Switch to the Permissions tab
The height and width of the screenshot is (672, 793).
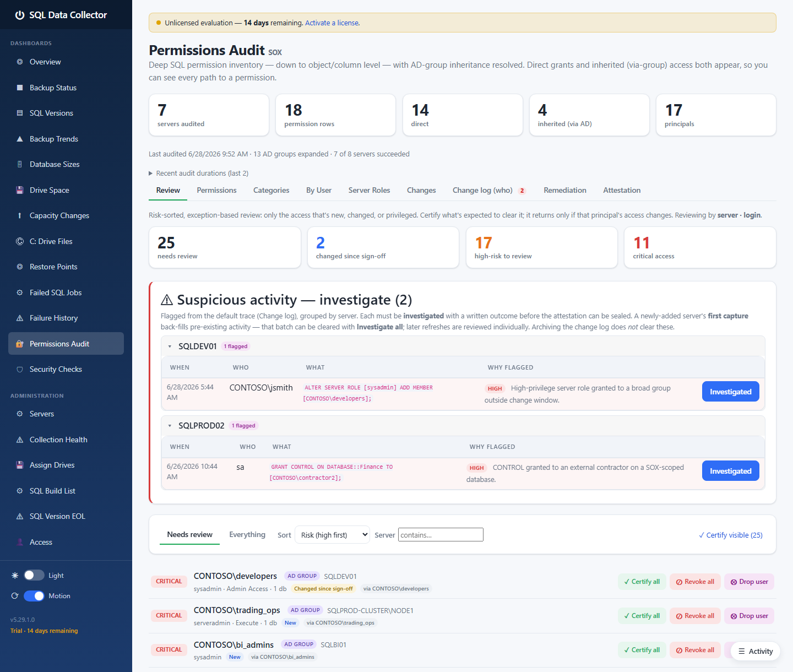click(x=216, y=190)
